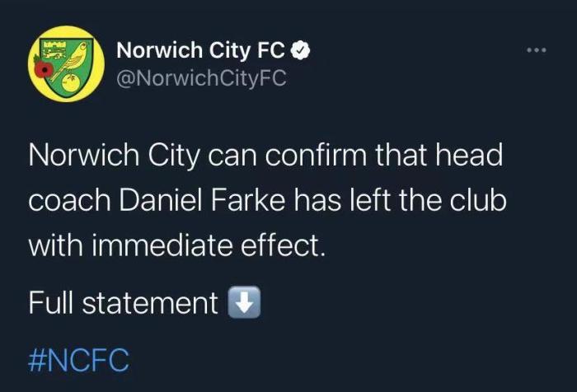
Task: Open the #NCFC hashtag
Action: point(78,360)
